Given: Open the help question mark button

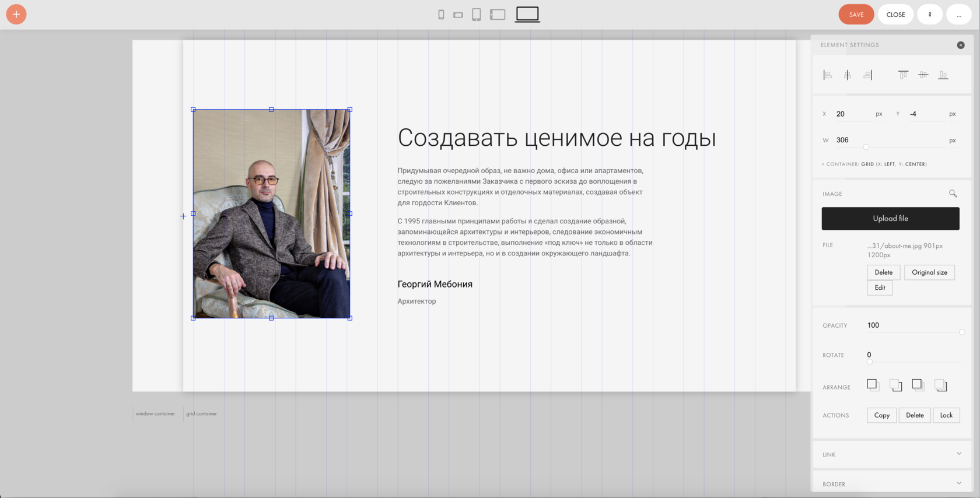Looking at the screenshot, I should pyautogui.click(x=930, y=15).
